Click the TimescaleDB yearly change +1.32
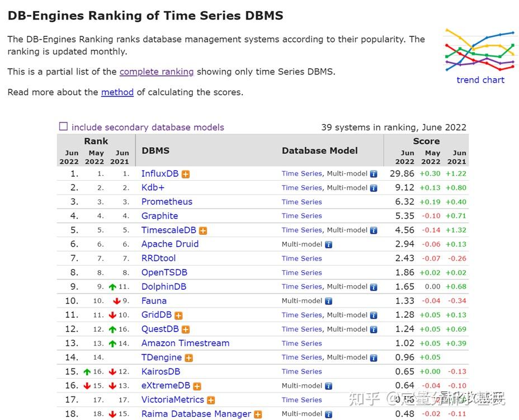519x420 pixels. coord(456,230)
